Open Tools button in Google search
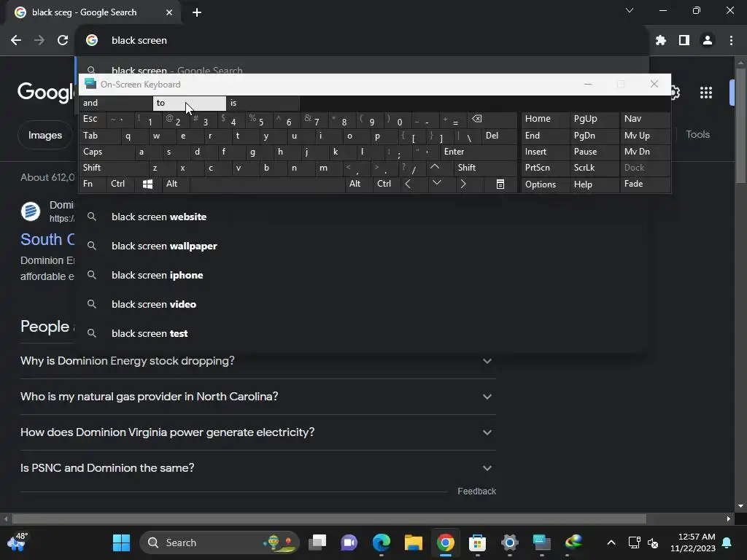The height and width of the screenshot is (560, 747). pyautogui.click(x=697, y=135)
